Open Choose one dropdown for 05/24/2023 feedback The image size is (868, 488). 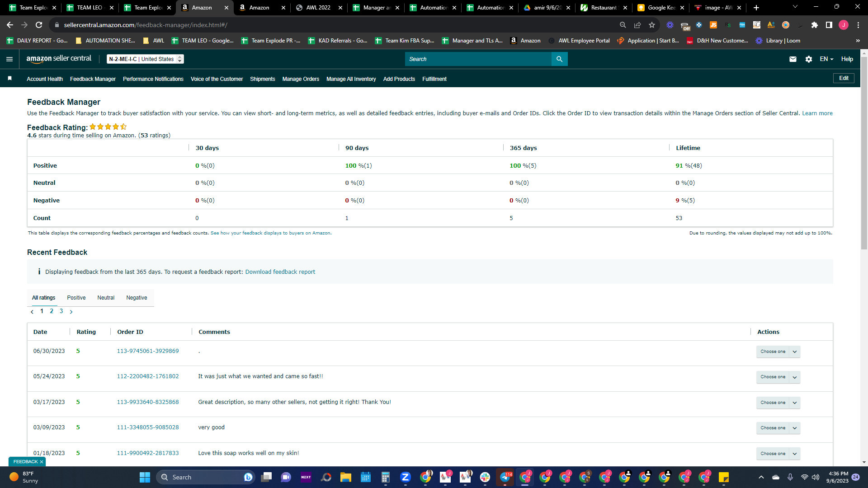click(778, 377)
